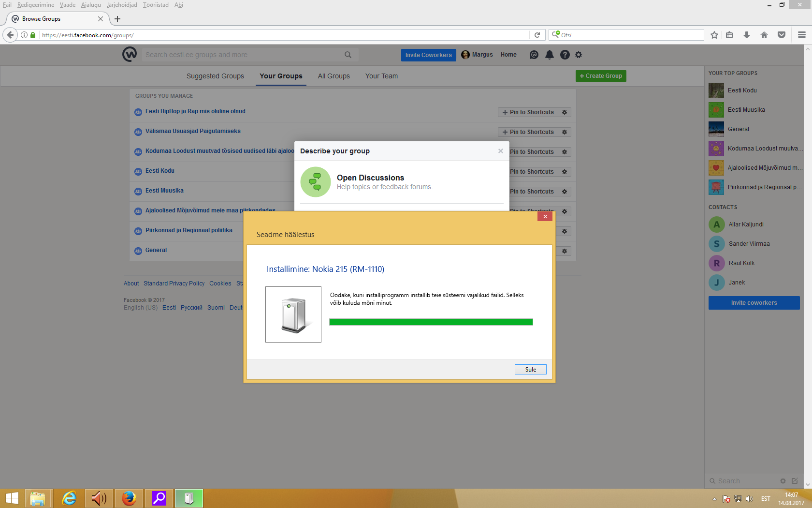The height and width of the screenshot is (508, 812).
Task: Reload the page with the refresh icon
Action: 537,35
